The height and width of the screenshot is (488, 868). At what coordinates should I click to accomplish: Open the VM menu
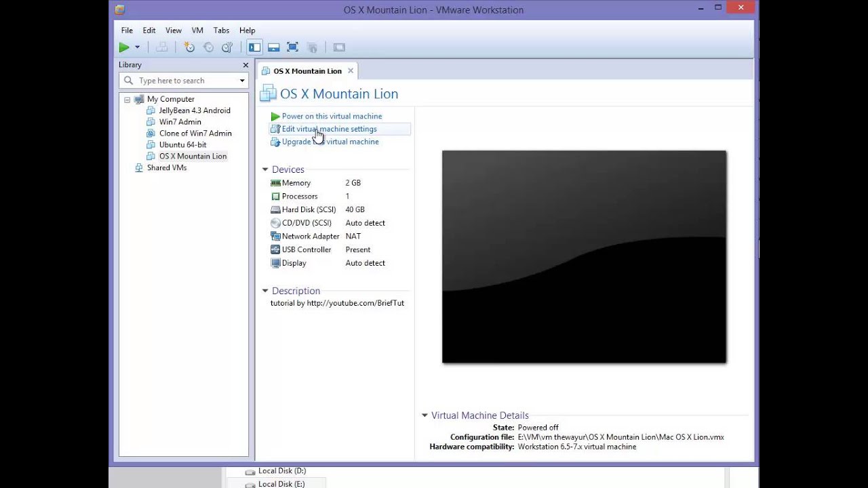tap(197, 30)
